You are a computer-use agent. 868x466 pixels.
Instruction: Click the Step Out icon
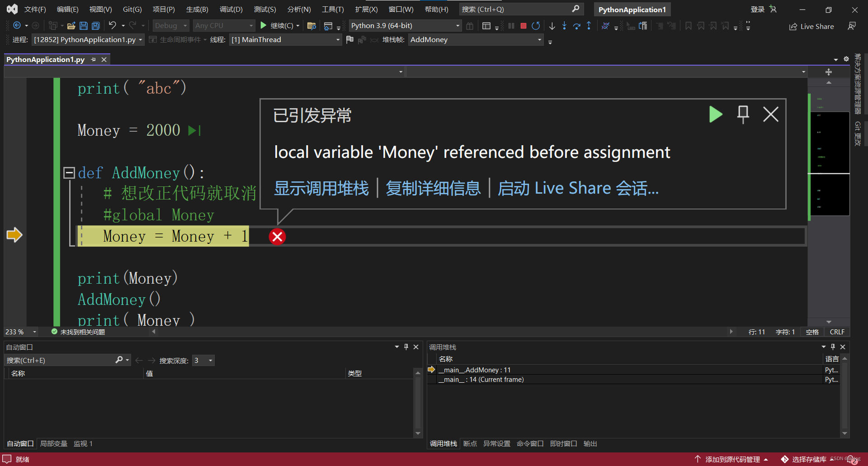click(x=589, y=26)
